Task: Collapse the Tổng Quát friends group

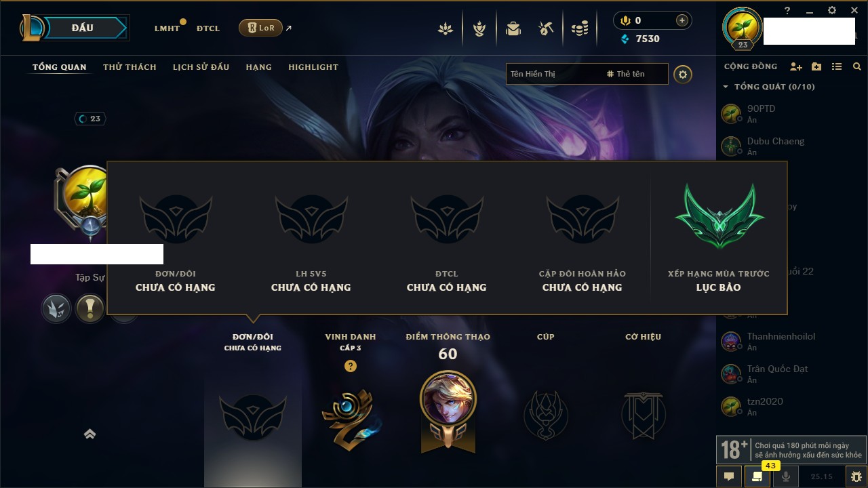Action: (726, 87)
